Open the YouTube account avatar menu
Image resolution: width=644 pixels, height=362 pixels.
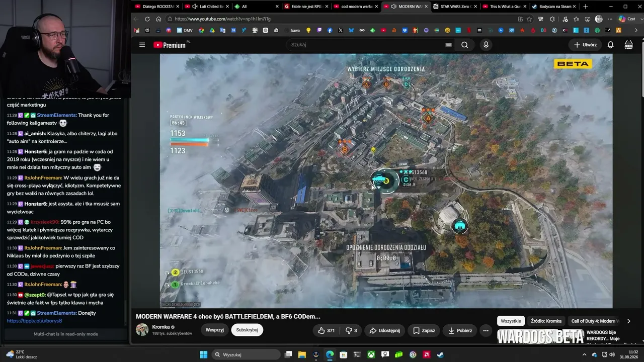click(628, 45)
